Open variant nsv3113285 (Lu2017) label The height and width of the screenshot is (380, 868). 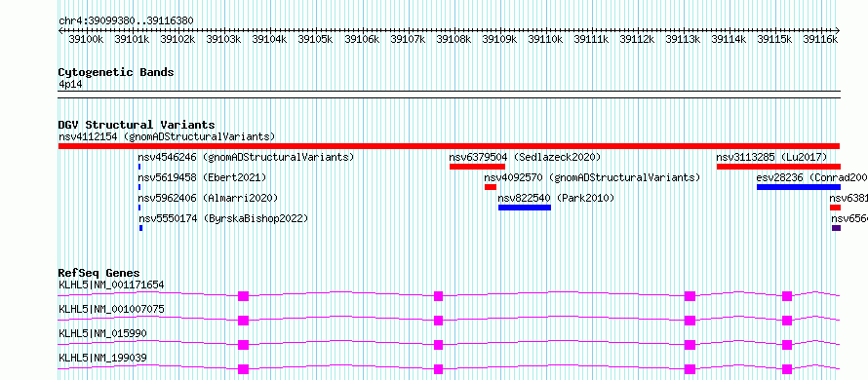point(771,157)
